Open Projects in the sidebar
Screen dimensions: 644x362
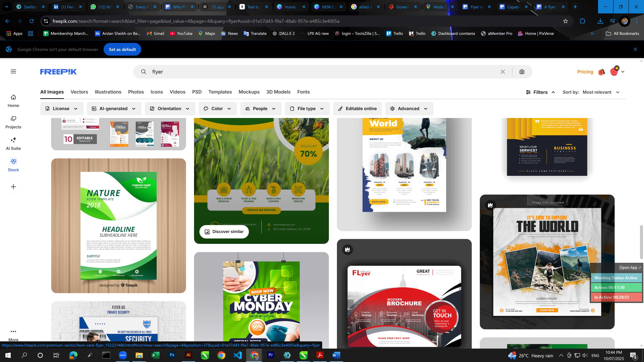13,122
